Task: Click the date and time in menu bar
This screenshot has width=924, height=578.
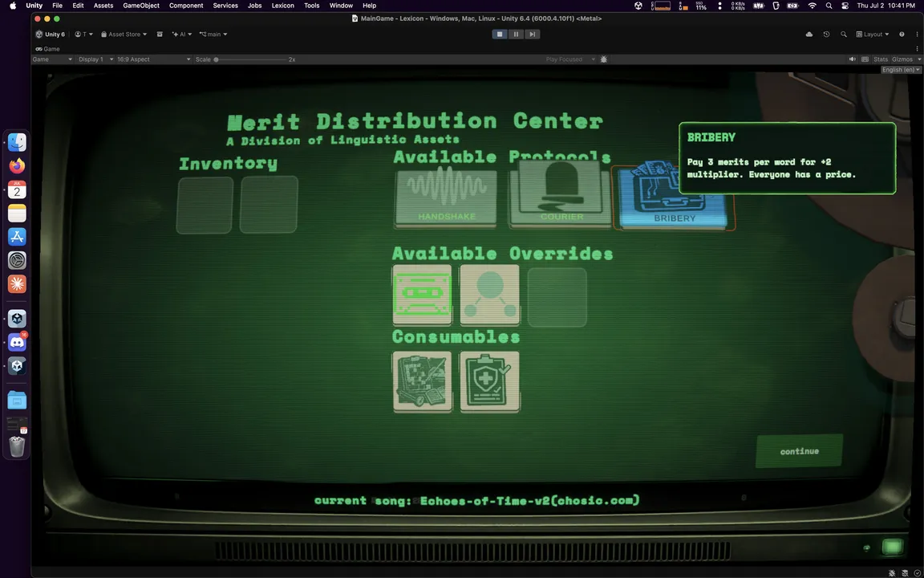Action: [885, 6]
